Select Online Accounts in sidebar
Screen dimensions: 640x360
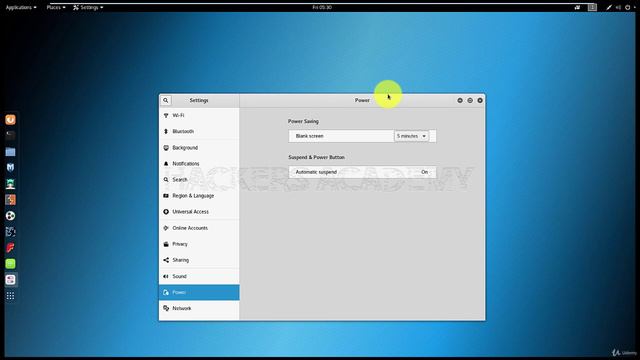point(199,228)
